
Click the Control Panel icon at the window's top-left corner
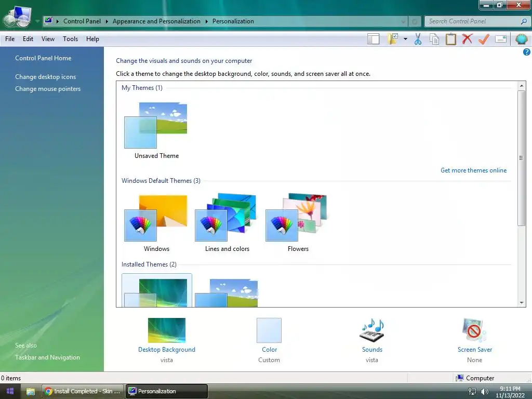pos(17,16)
